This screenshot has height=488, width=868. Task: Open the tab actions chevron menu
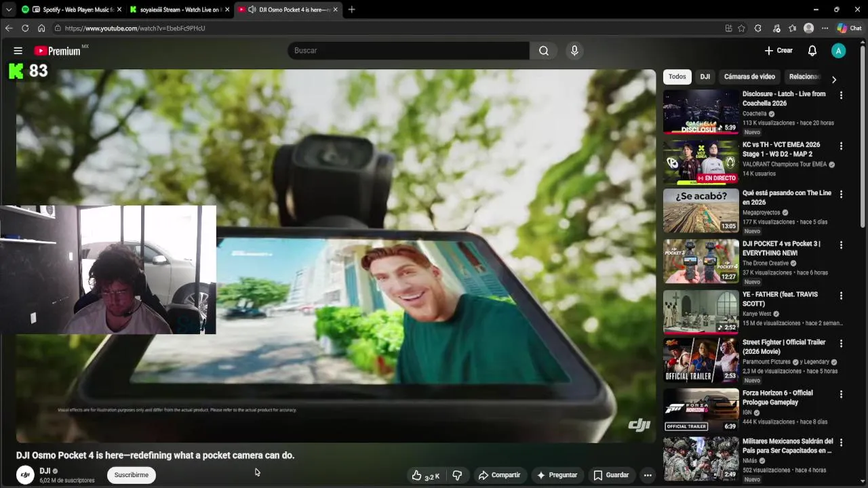[x=8, y=9]
